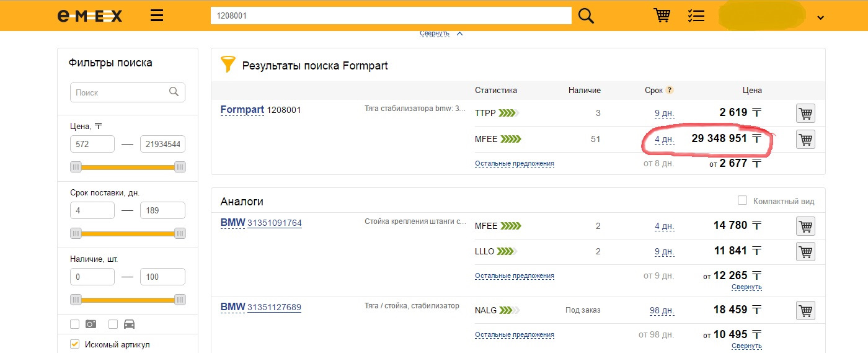This screenshot has height=353, width=868.
Task: Expand the user account dropdown arrow
Action: click(820, 18)
